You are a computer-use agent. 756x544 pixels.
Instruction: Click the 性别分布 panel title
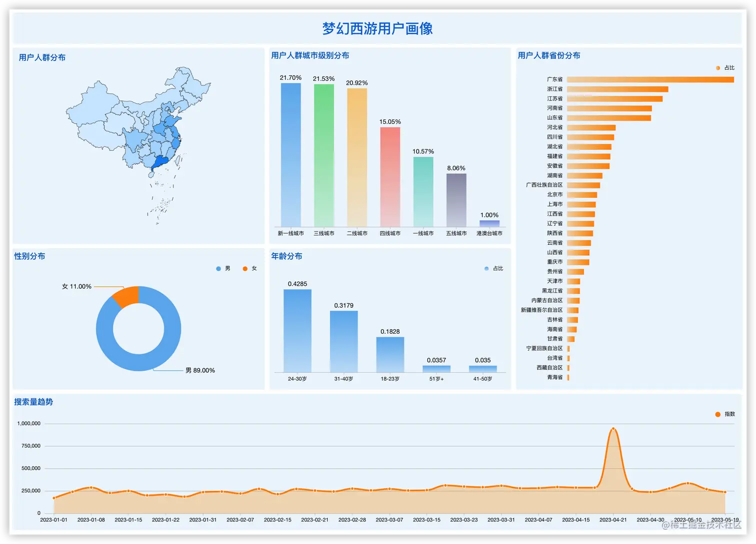pos(29,256)
